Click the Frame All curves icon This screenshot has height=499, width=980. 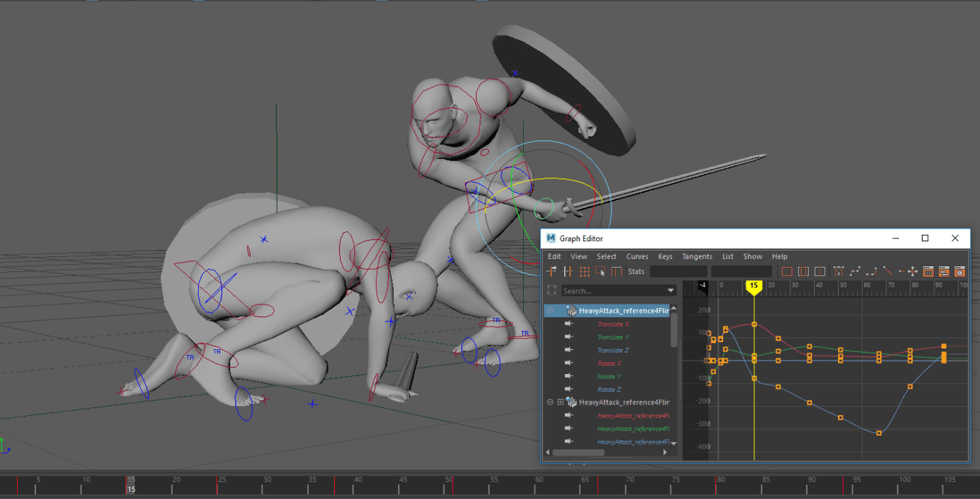coord(786,271)
